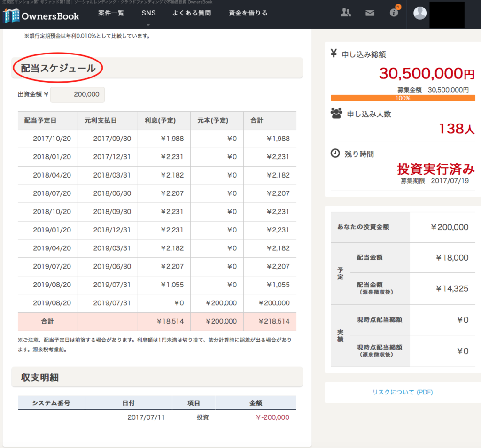Image resolution: width=481 pixels, height=448 pixels.
Task: Click the システム番号 column header
Action: [51, 403]
